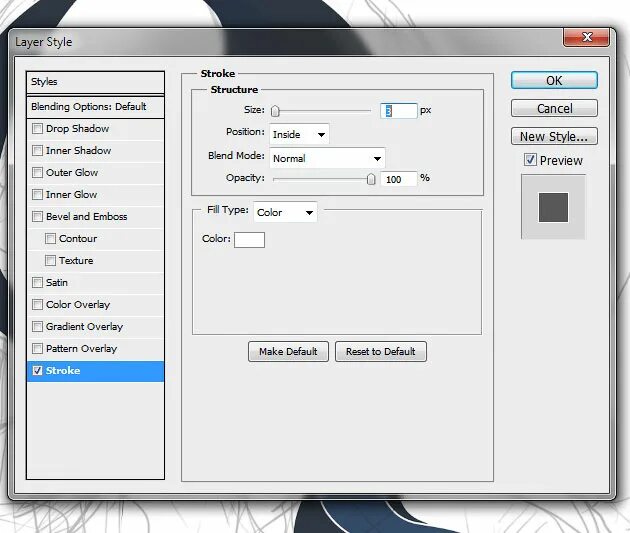Enable the Bevel and Emboss checkbox
The image size is (630, 533).
37,217
